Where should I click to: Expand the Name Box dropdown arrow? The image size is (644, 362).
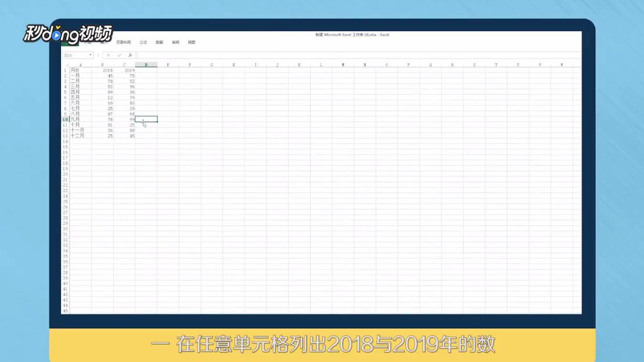coord(91,55)
